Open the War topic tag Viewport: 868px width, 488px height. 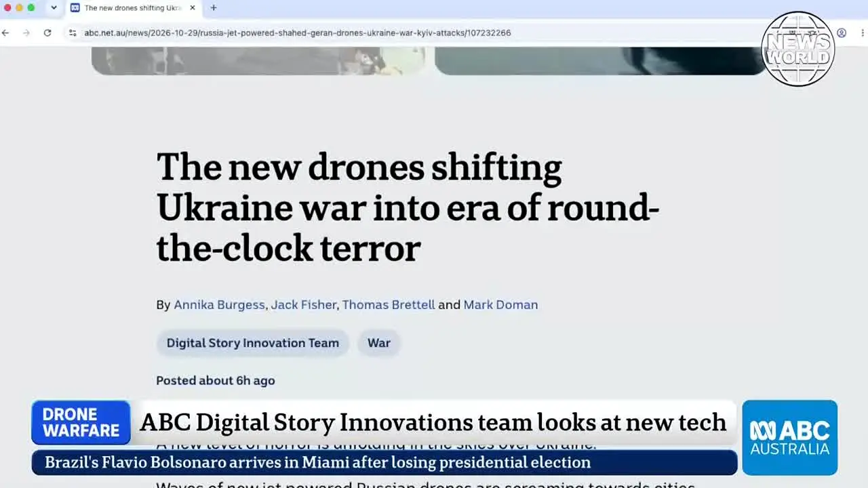[x=379, y=343]
